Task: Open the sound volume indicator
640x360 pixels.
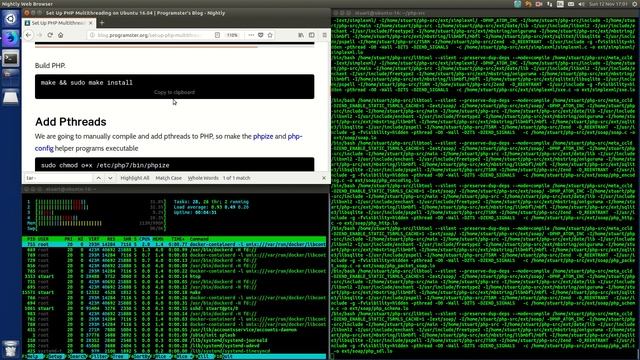Action: [581, 4]
